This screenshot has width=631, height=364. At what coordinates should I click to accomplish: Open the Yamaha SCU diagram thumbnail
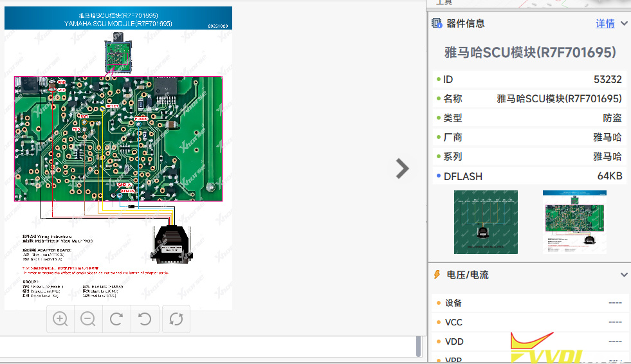coord(574,222)
